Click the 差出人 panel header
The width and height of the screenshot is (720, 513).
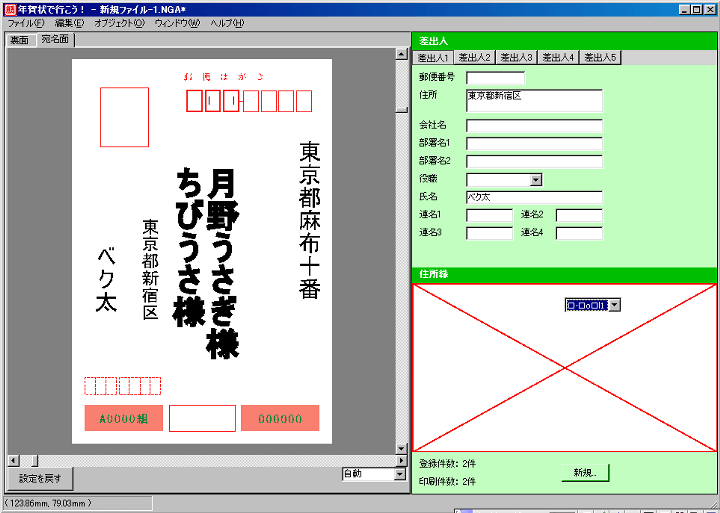(564, 41)
